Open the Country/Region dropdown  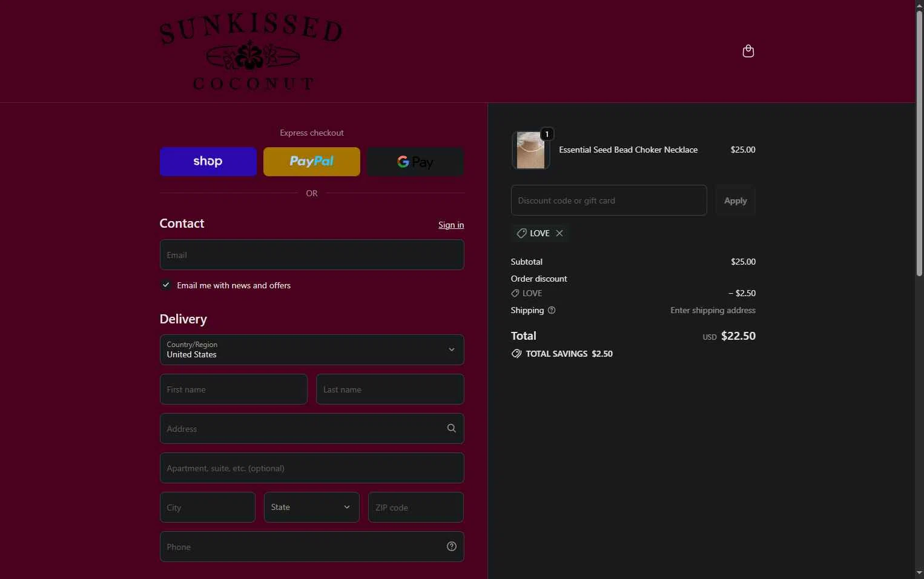[x=312, y=350]
